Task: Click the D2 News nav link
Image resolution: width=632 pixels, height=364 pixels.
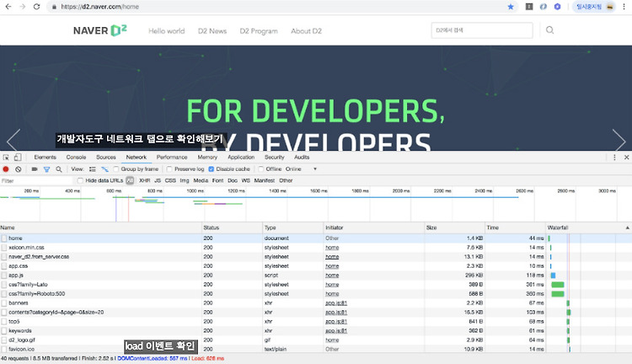Action: [x=212, y=31]
